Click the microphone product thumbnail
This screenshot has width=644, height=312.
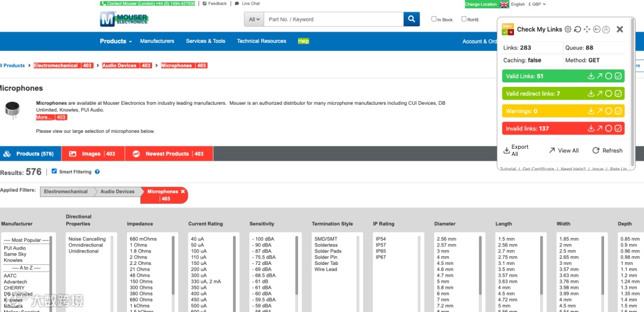(11, 110)
